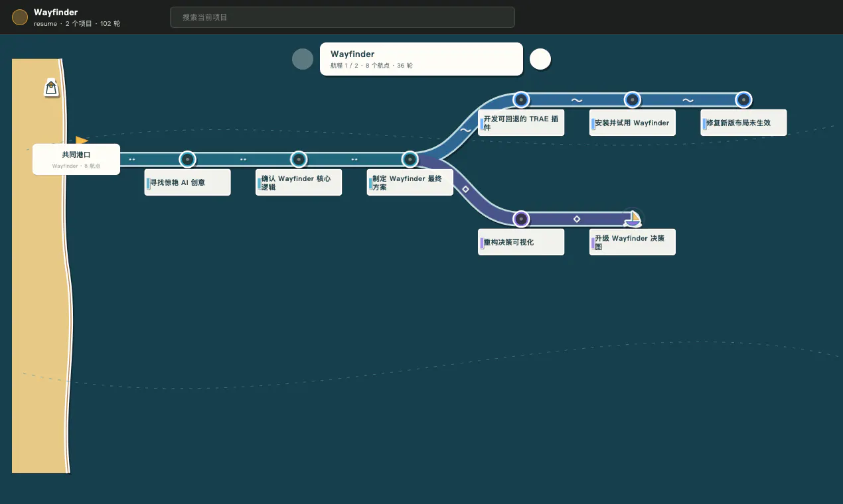This screenshot has width=843, height=504.
Task: Open the 开发可回退的 TRAE 插件 card
Action: tap(522, 123)
